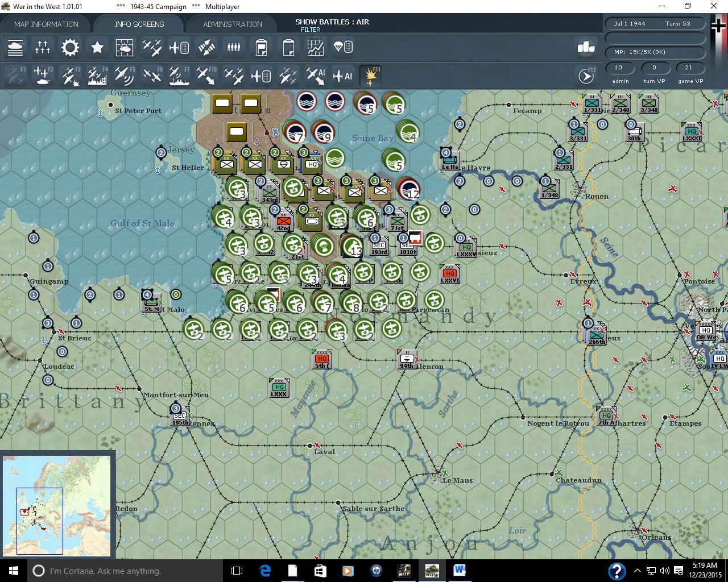Viewport: 728px width, 582px height.
Task: Open the logistics report document icon
Action: [261, 47]
